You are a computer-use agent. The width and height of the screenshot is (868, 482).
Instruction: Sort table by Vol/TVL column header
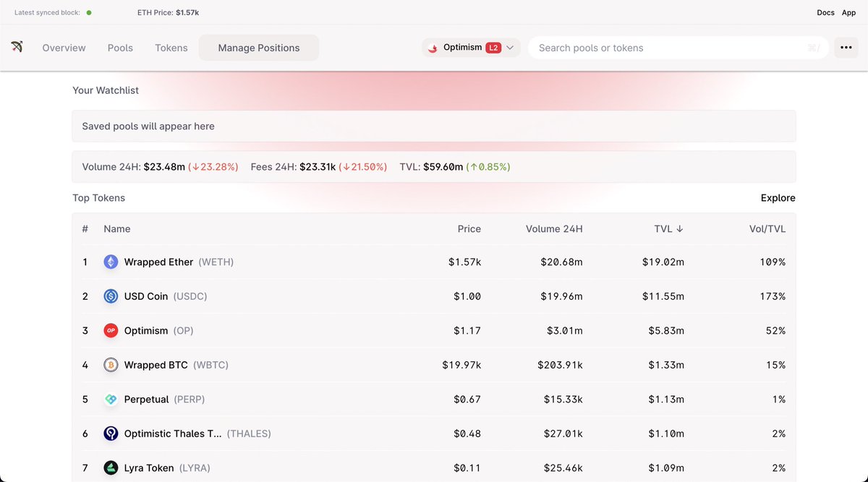[767, 228]
